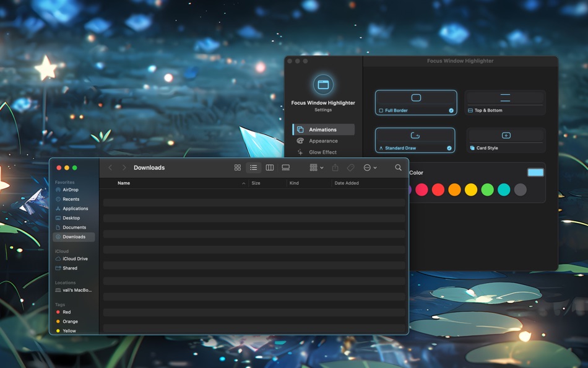Open iCloud Drive in Finder sidebar
Image resolution: width=588 pixels, height=368 pixels.
pos(74,259)
